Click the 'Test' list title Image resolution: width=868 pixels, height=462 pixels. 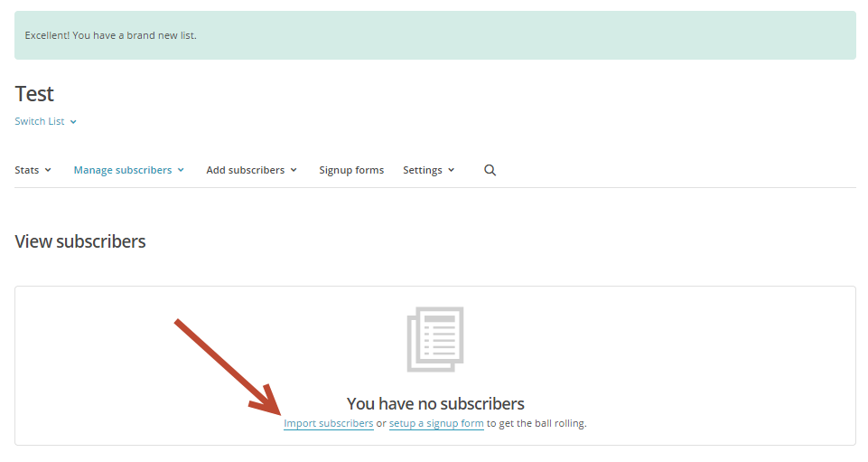(34, 94)
